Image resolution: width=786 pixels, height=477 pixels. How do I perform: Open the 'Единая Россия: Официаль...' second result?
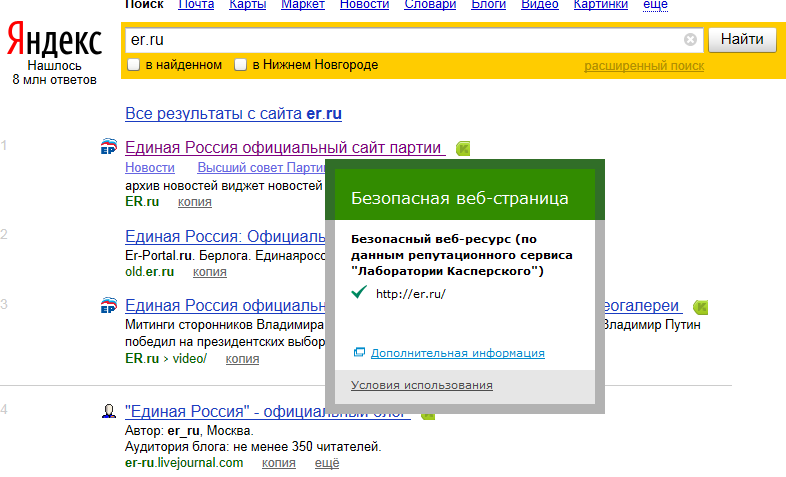click(x=225, y=236)
